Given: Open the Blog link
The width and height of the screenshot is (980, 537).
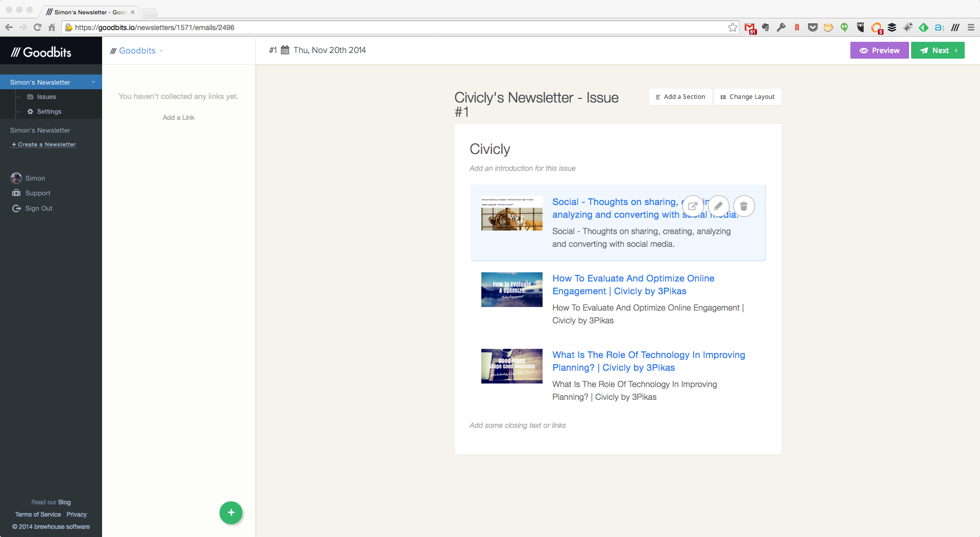Looking at the screenshot, I should (64, 502).
